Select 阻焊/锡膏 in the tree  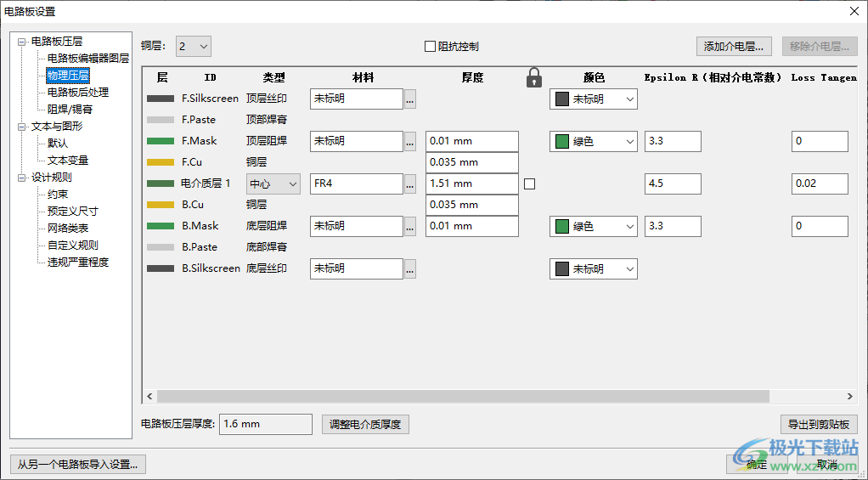pyautogui.click(x=70, y=110)
